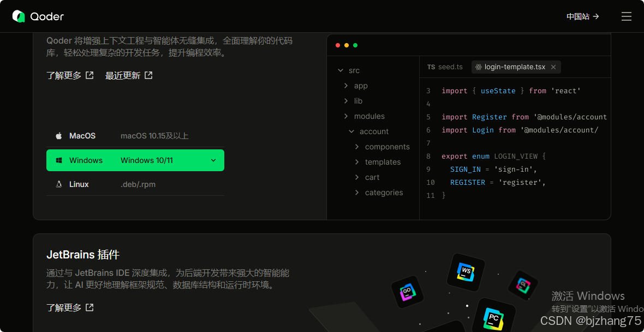Click the React icon on login-template tab

[x=479, y=67]
